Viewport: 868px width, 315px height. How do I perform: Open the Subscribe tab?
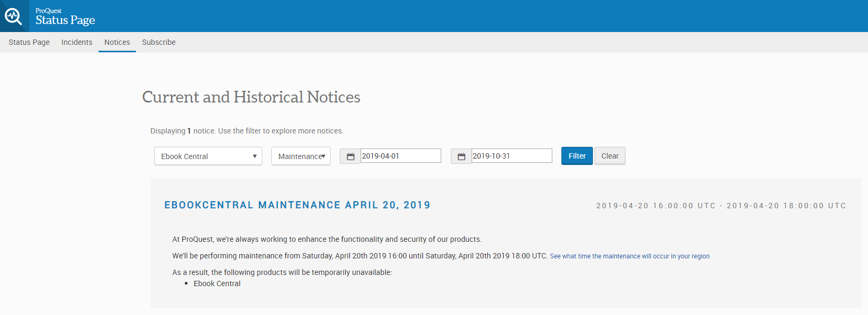pos(159,42)
